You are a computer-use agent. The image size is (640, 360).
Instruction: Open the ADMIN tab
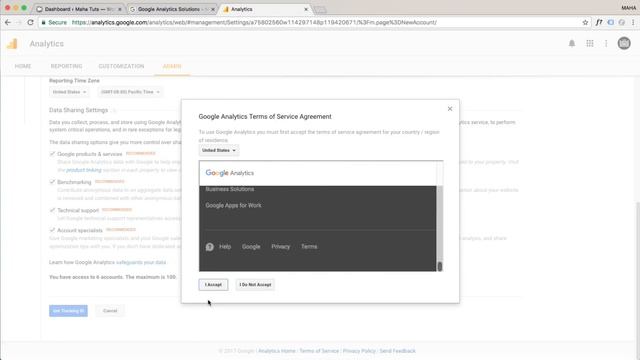[172, 66]
